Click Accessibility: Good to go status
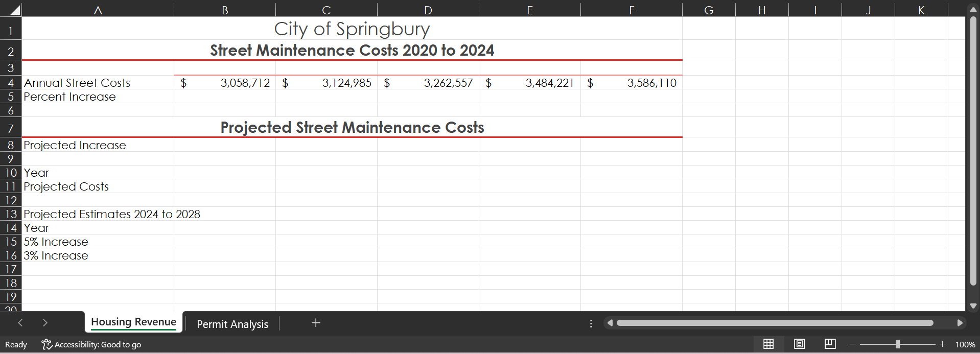This screenshot has height=354, width=980. (x=91, y=344)
